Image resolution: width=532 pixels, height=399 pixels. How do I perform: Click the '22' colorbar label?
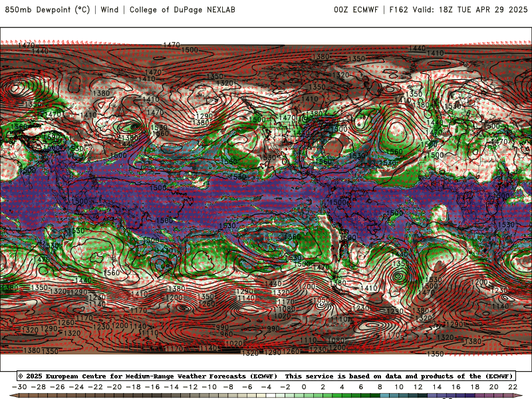(513, 387)
